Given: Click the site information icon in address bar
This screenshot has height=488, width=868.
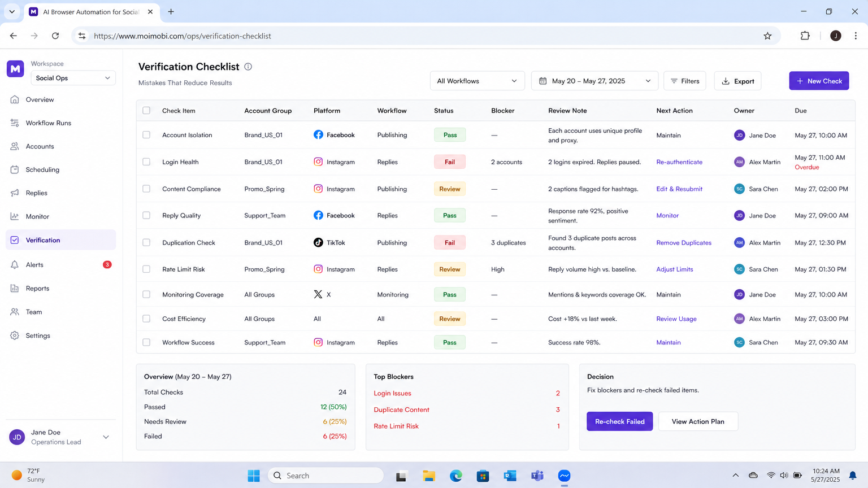Looking at the screenshot, I should point(82,36).
